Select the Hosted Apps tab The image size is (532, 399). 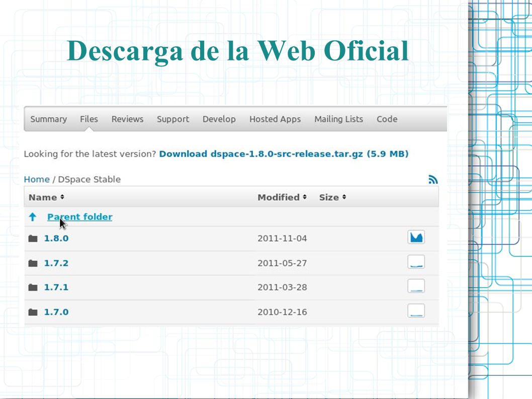click(x=275, y=119)
